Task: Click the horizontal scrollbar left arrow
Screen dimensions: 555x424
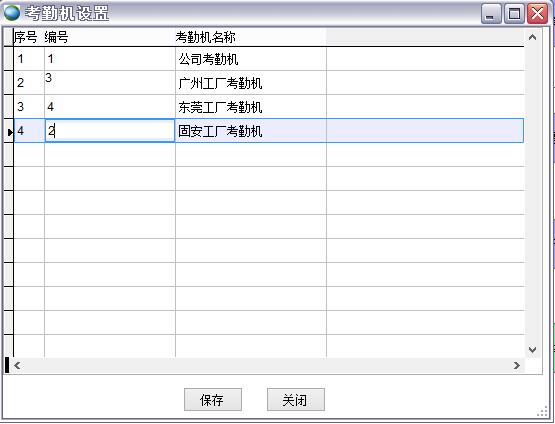Action: pyautogui.click(x=17, y=365)
